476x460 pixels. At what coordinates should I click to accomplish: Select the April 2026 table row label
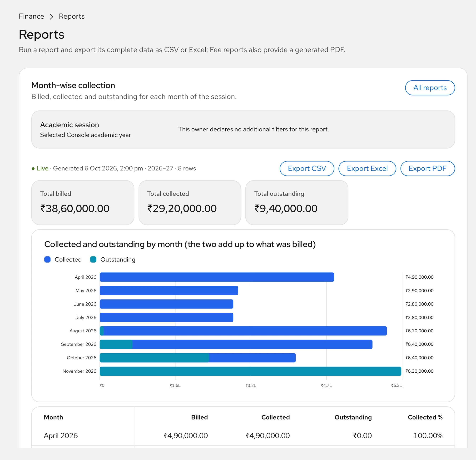click(61, 435)
